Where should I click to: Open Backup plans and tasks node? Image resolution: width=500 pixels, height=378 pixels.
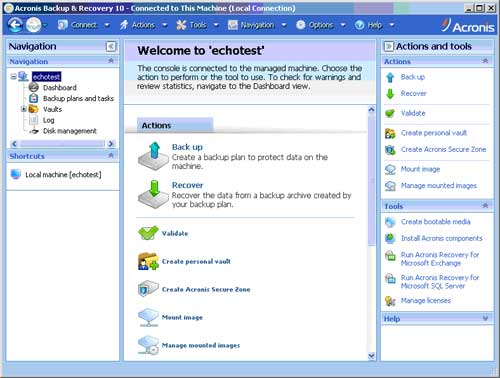[78, 98]
